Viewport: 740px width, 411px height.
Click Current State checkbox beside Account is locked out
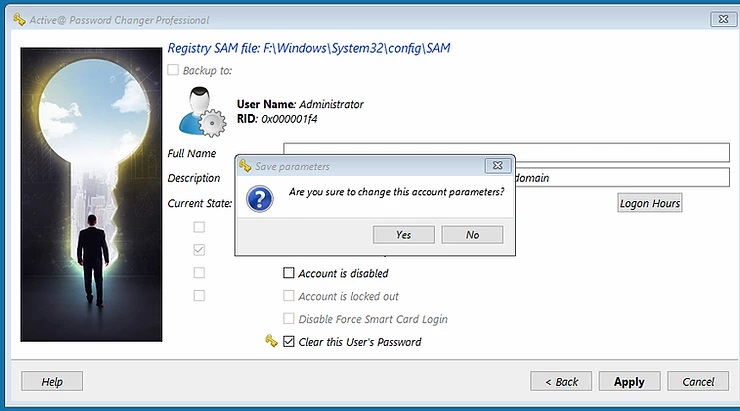tap(199, 295)
